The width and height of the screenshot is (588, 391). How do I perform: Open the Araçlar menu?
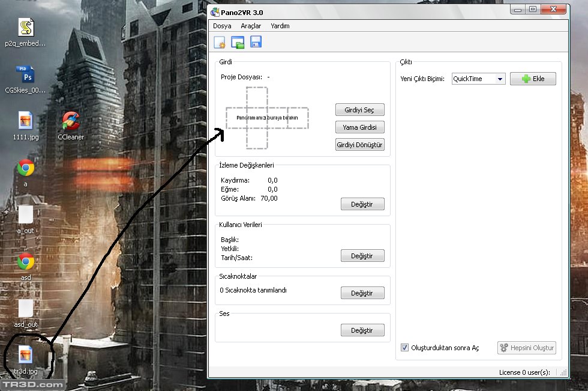(251, 26)
